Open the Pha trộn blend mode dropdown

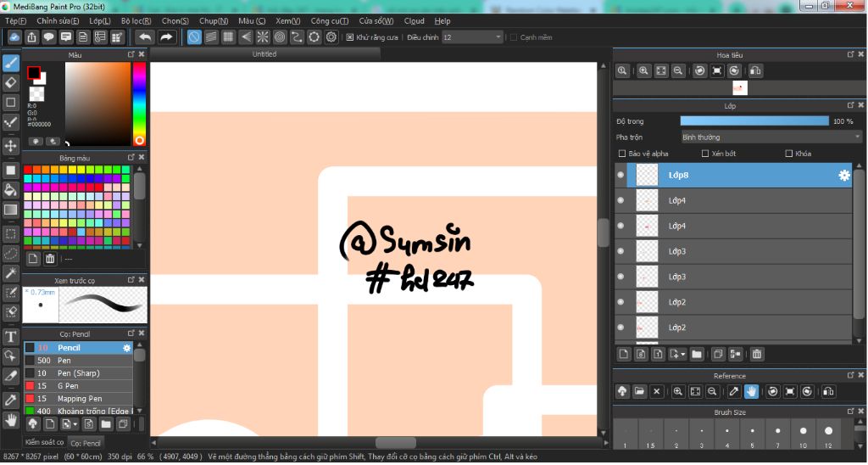pyautogui.click(x=771, y=137)
